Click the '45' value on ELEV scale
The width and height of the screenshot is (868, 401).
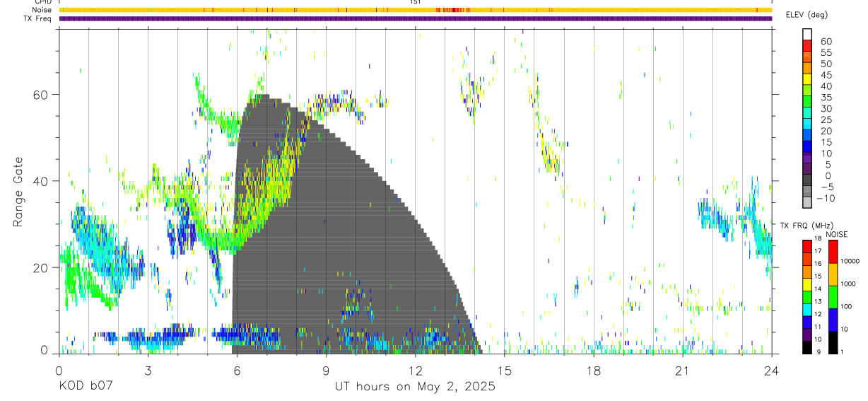tap(826, 75)
